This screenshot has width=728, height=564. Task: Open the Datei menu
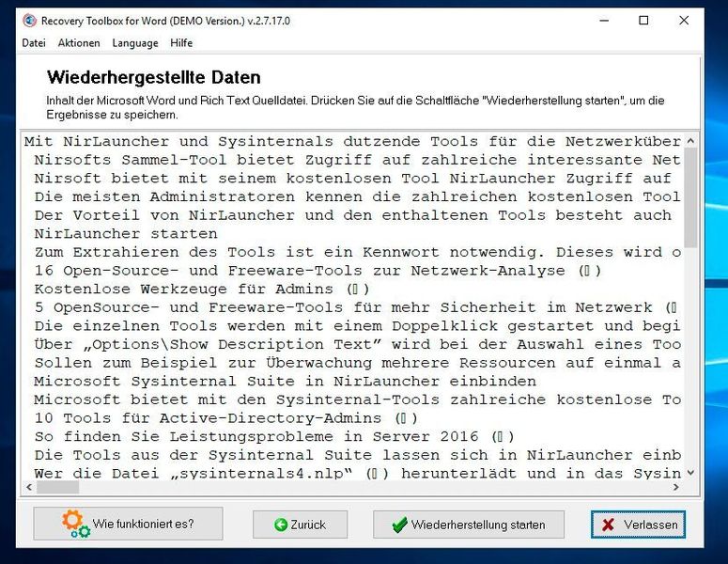(x=34, y=42)
